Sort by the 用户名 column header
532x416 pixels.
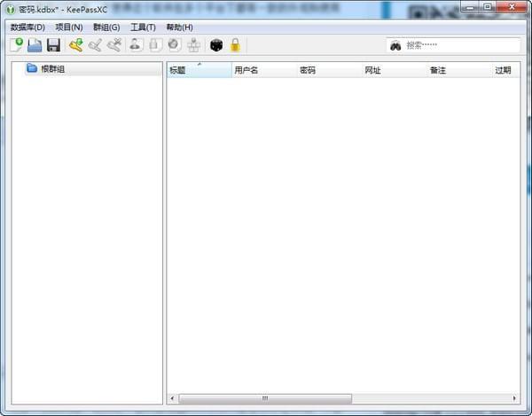264,70
